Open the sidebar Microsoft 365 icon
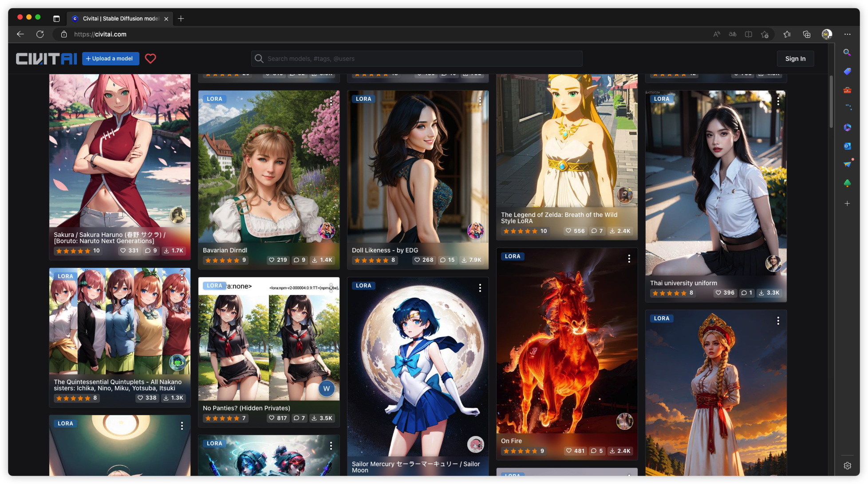The image size is (868, 484). tap(847, 127)
